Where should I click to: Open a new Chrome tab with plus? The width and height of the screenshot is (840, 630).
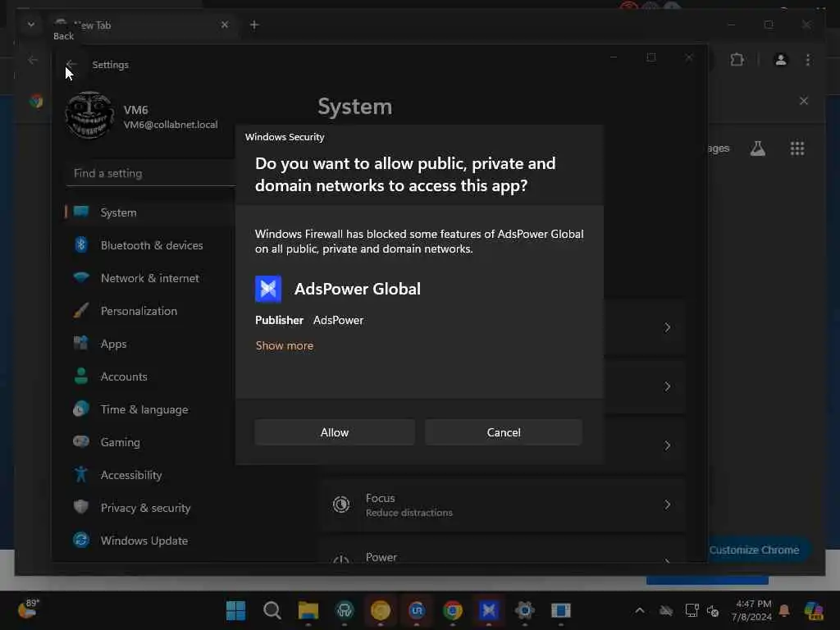[x=254, y=25]
